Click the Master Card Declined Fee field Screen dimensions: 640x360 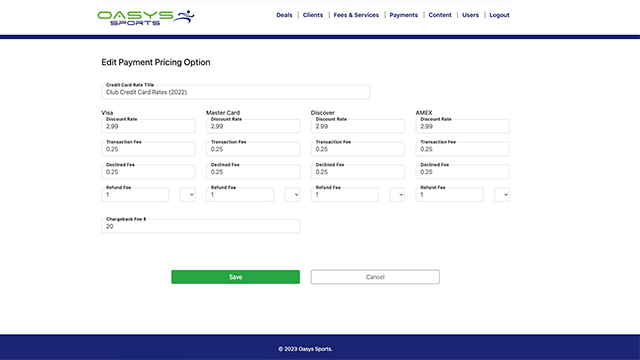point(253,172)
